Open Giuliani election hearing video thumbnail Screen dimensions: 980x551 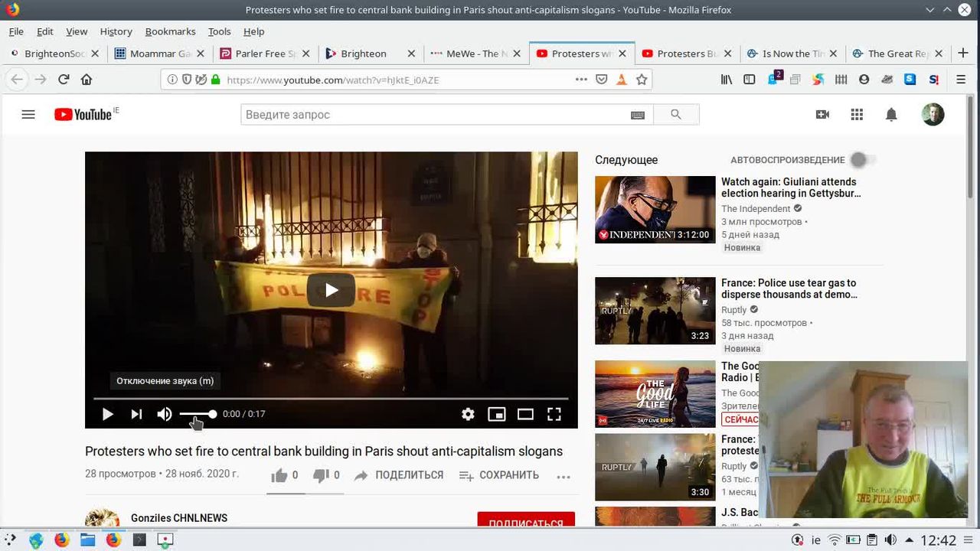[x=655, y=210]
